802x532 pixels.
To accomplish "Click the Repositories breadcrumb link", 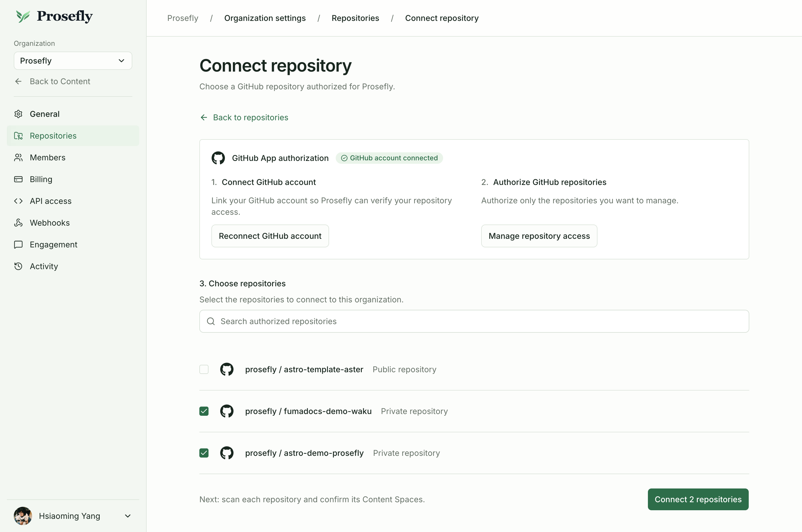I will (355, 18).
